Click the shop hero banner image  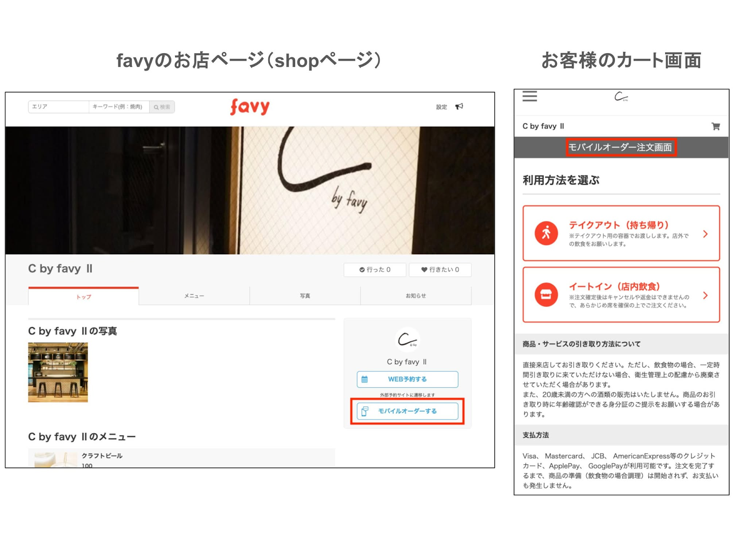pyautogui.click(x=250, y=190)
